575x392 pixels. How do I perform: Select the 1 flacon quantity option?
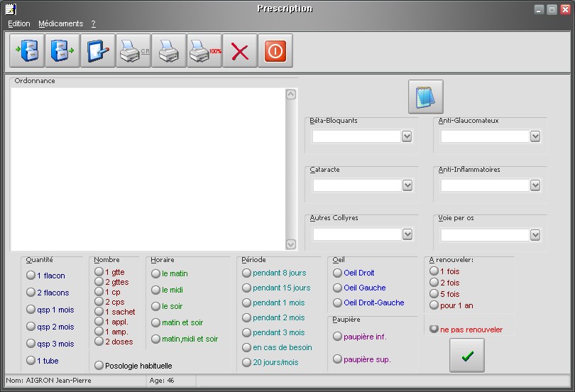(46, 276)
